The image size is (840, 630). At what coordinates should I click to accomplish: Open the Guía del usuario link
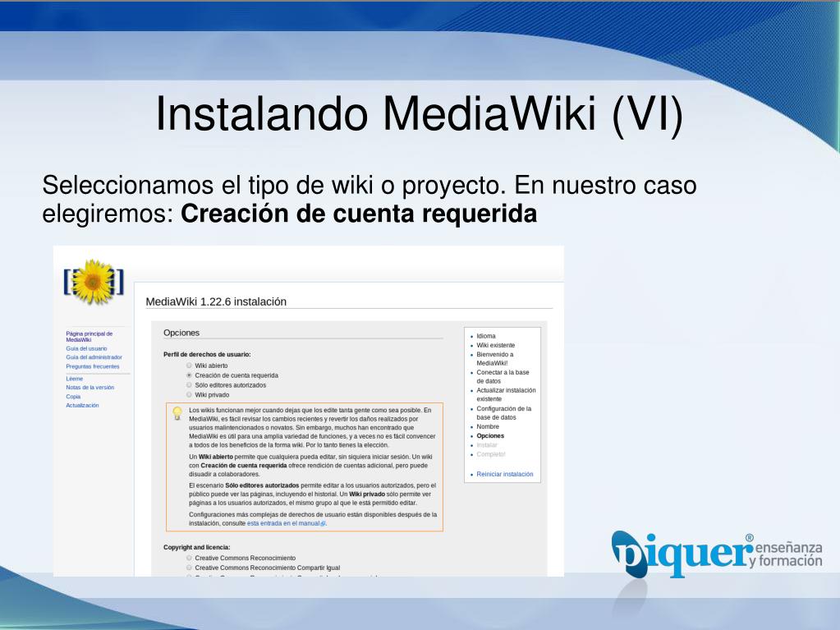click(86, 348)
